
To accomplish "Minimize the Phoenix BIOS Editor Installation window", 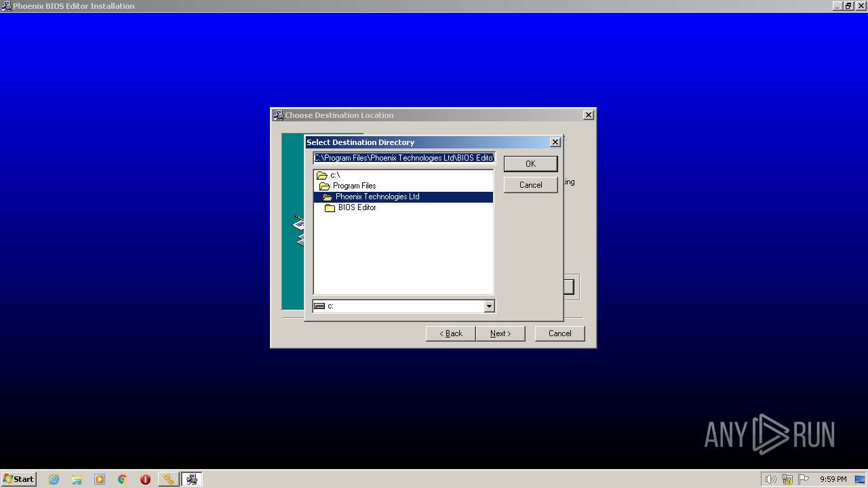I will 837,6.
